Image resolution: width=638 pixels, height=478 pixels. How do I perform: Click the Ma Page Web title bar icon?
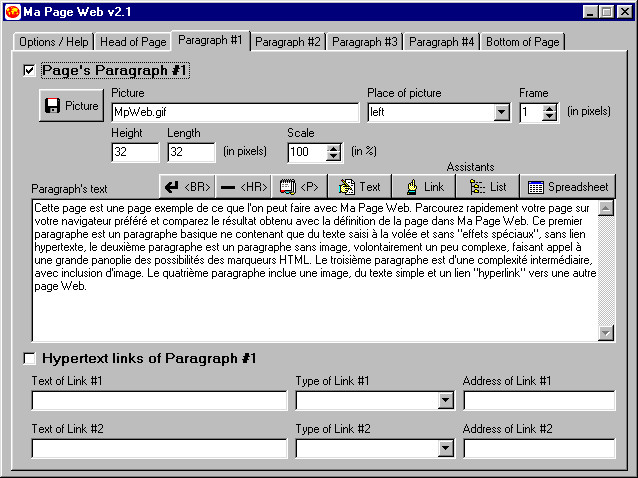click(13, 12)
